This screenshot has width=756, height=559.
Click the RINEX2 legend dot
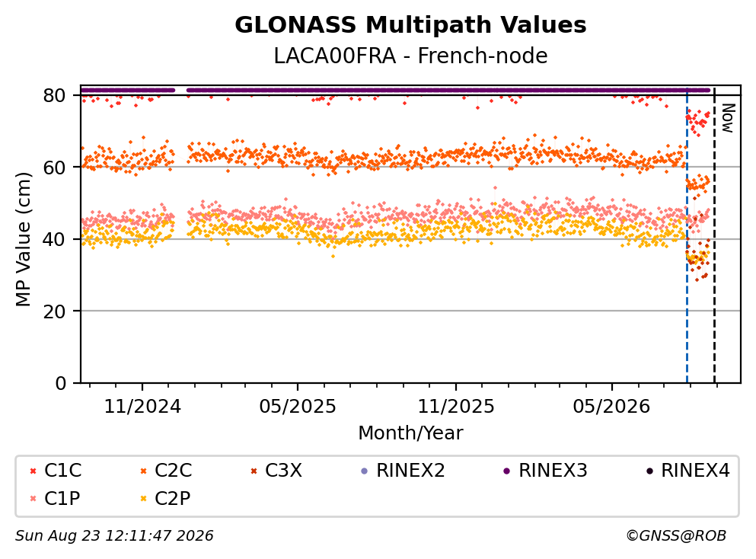[365, 471]
